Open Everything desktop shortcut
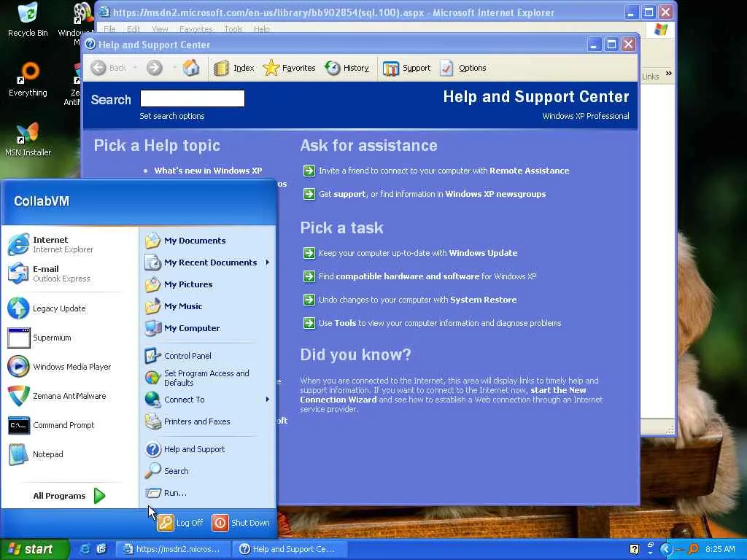Screen dimensions: 747x560 28,79
